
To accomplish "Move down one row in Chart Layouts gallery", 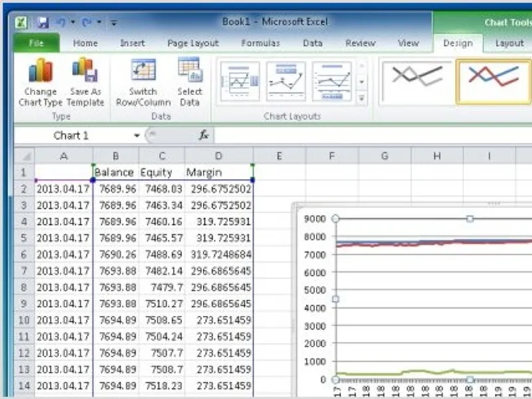I will [362, 82].
